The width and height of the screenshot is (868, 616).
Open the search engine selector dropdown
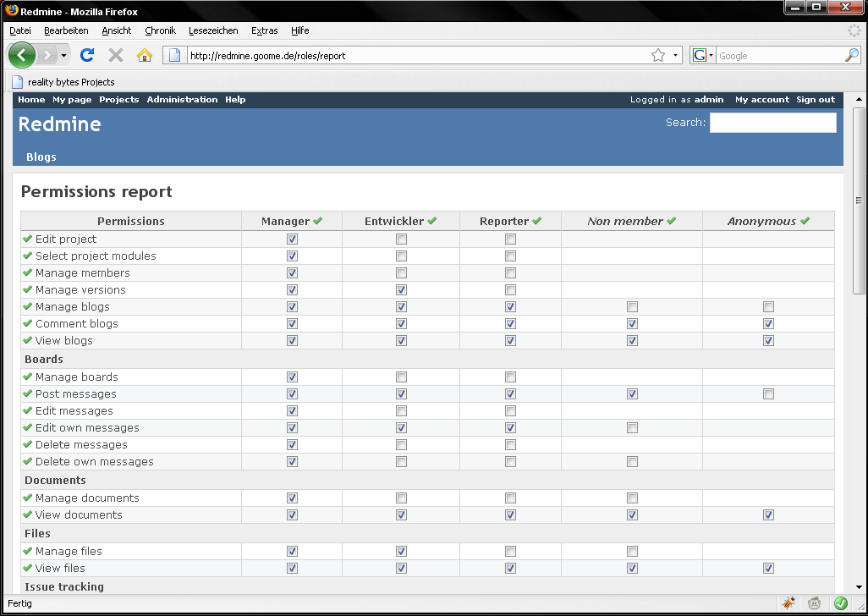tap(711, 55)
